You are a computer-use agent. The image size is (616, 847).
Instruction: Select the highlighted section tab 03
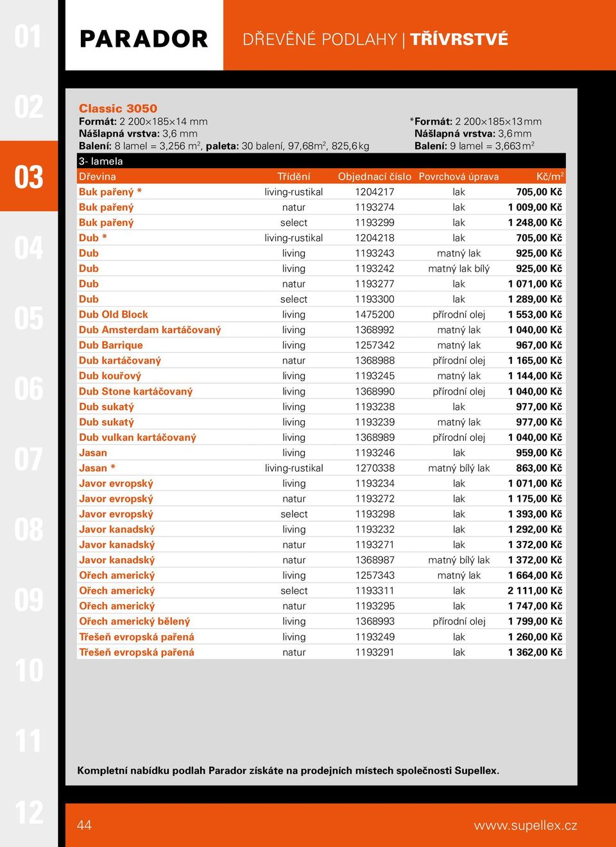coord(29,176)
